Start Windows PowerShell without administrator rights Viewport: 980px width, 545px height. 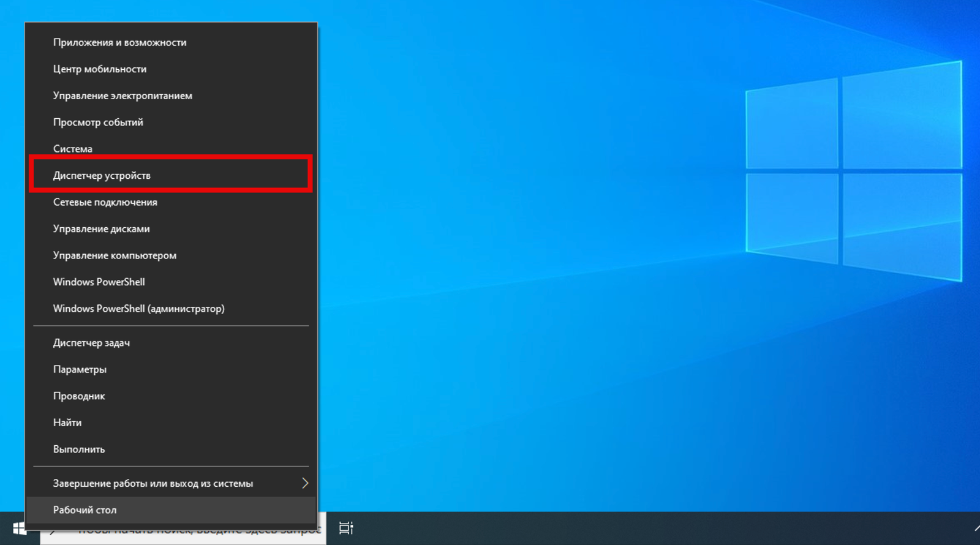tap(171, 282)
